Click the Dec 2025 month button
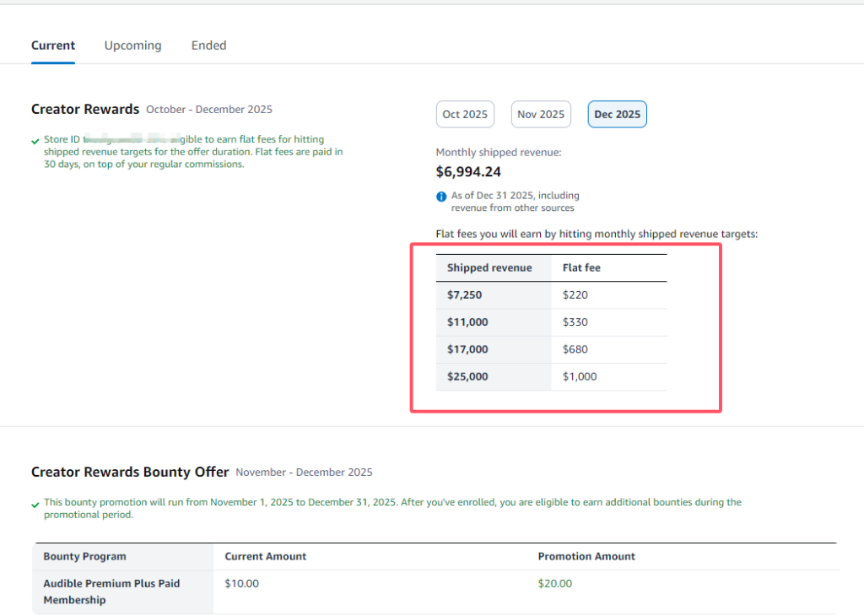This screenshot has height=616, width=864. pyautogui.click(x=617, y=115)
